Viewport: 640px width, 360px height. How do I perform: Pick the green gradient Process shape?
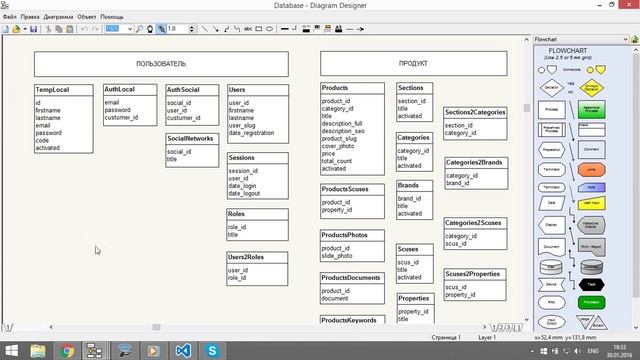tap(591, 109)
